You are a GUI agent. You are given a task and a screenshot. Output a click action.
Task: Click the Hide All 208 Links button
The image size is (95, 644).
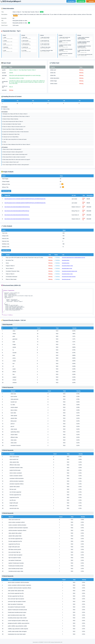(6, 250)
